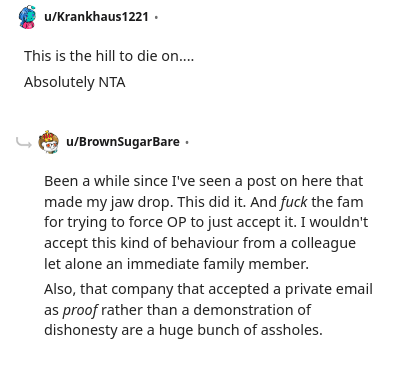Click the 'Absolutely NTA' line
The image size is (400, 366).
coord(75,82)
